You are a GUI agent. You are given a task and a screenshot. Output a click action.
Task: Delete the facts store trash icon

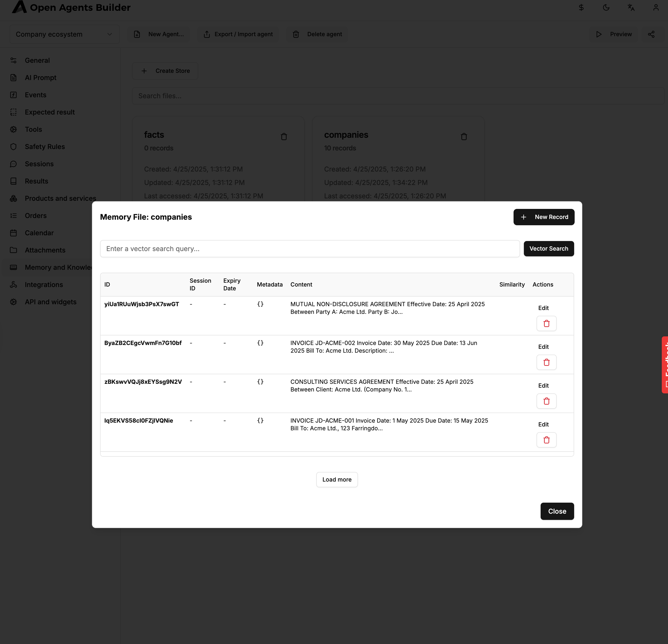(284, 137)
